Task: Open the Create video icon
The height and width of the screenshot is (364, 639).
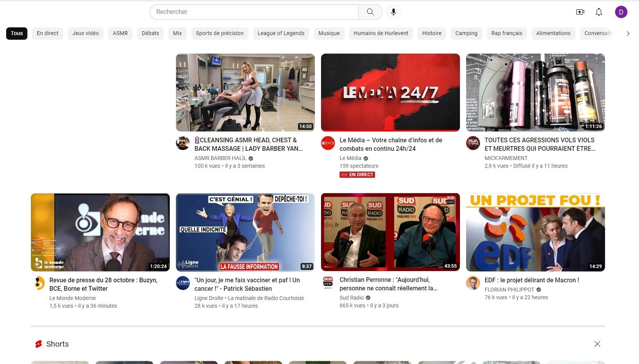Action: [580, 12]
